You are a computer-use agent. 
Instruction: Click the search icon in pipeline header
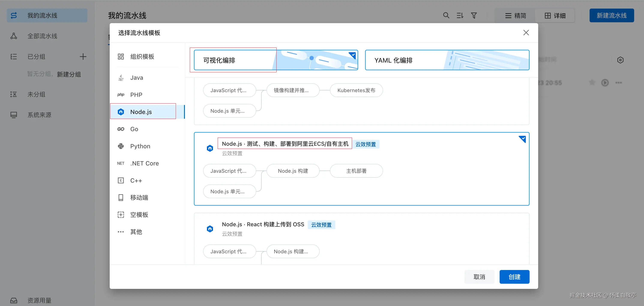(x=446, y=15)
